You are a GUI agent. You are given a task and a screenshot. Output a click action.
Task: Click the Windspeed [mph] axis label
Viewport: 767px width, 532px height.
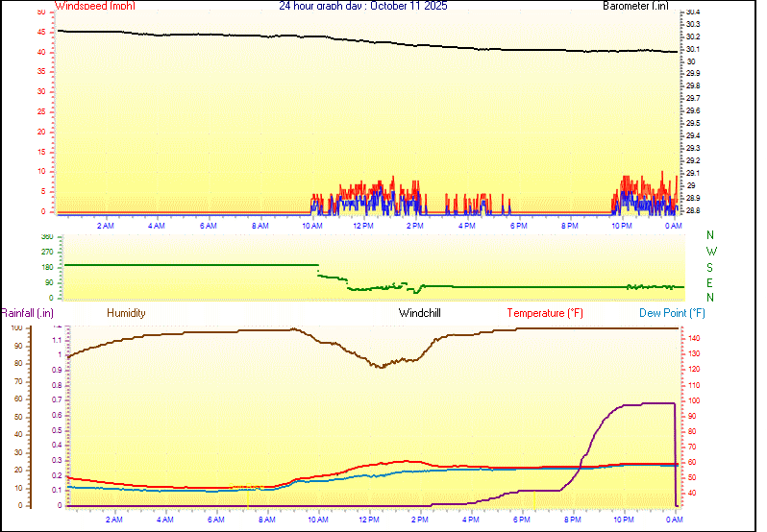point(95,6)
